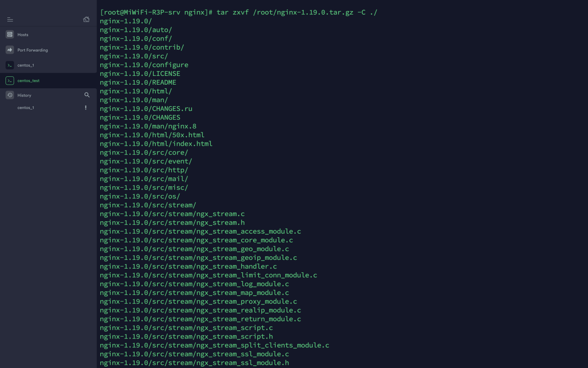Open the centos_1 entry under History

26,108
